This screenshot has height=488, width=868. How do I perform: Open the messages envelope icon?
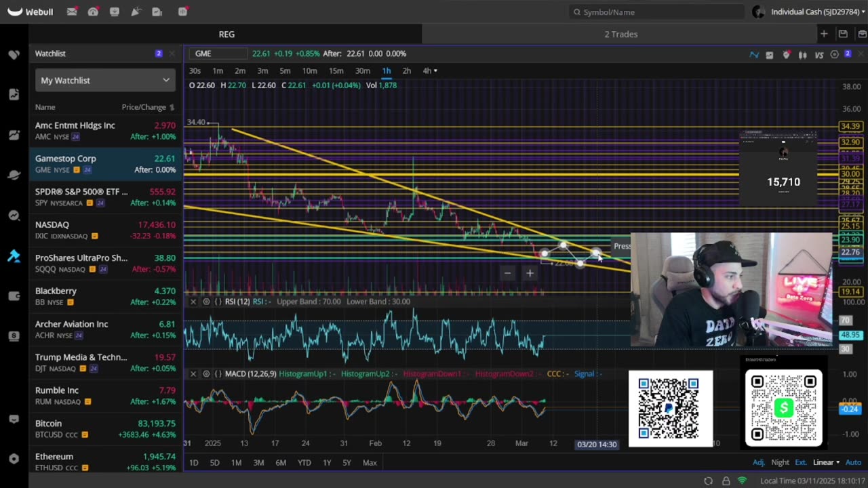(72, 12)
